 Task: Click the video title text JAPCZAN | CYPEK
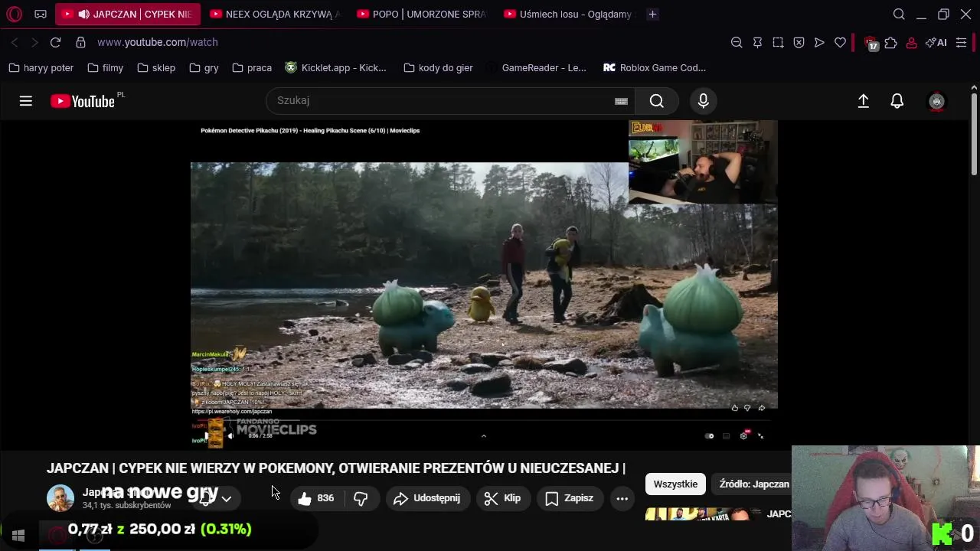click(336, 468)
